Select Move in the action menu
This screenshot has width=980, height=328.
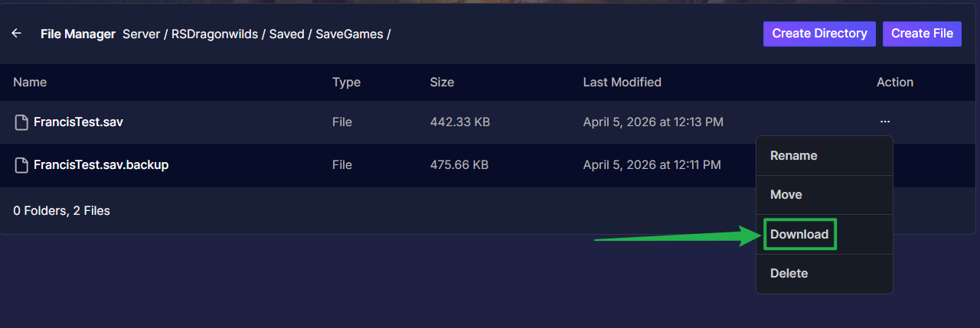click(786, 195)
